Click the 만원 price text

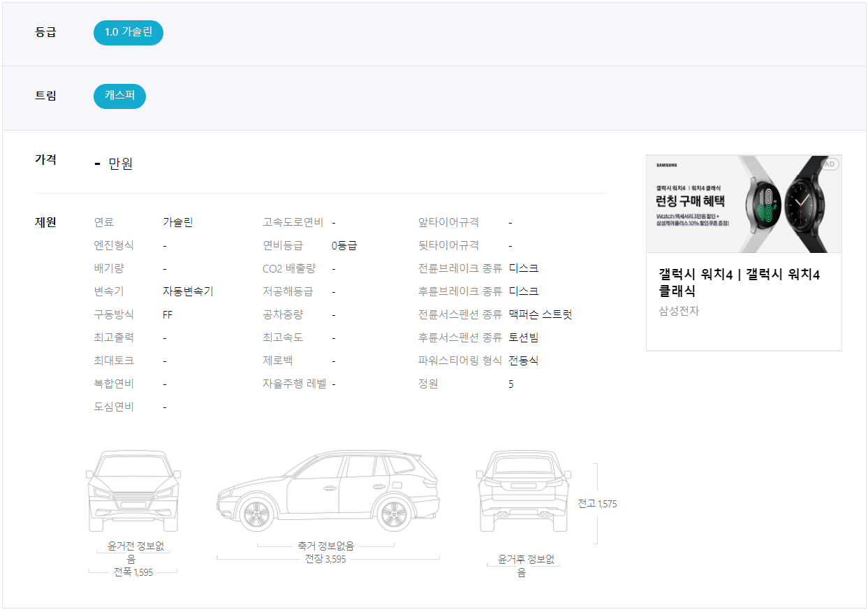(121, 164)
